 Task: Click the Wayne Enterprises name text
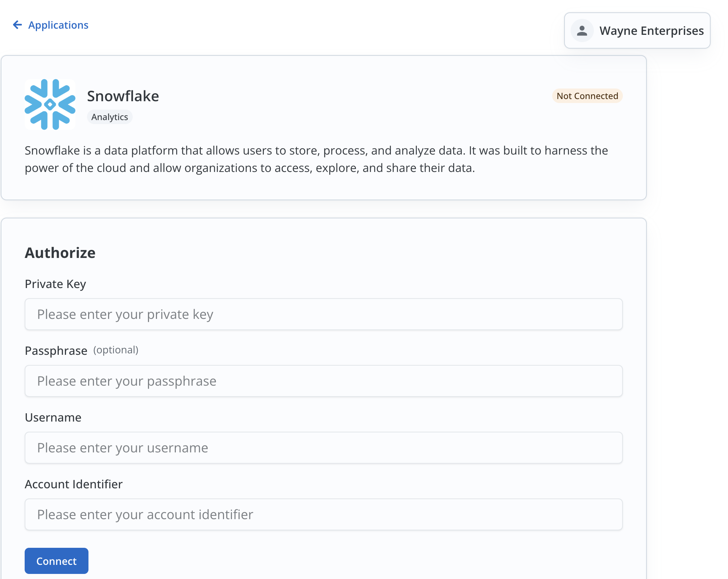point(652,30)
